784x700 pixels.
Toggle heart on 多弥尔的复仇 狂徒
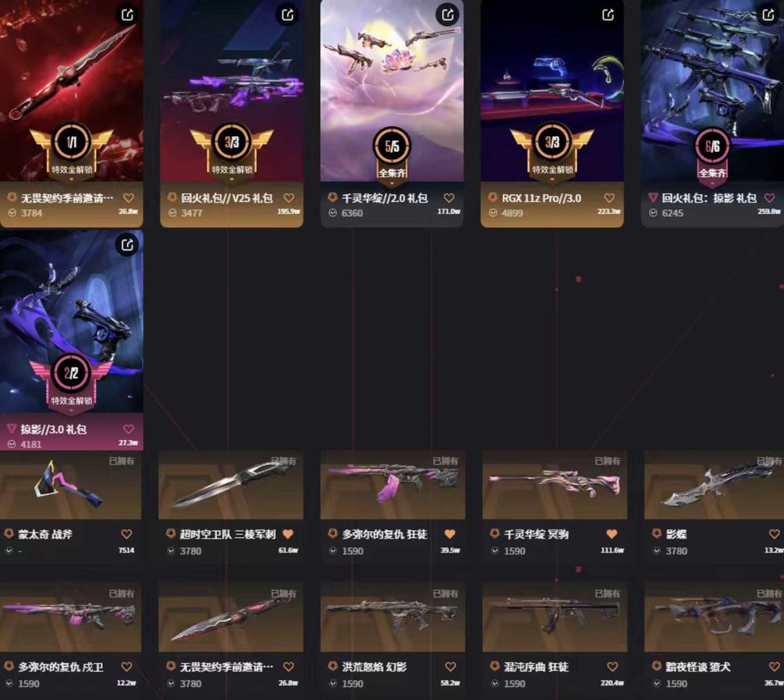(450, 534)
